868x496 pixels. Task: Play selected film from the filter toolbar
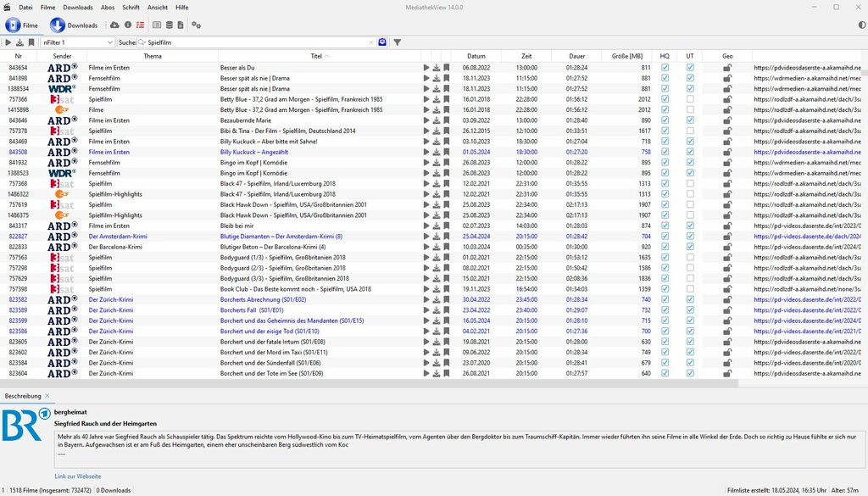pyautogui.click(x=8, y=42)
